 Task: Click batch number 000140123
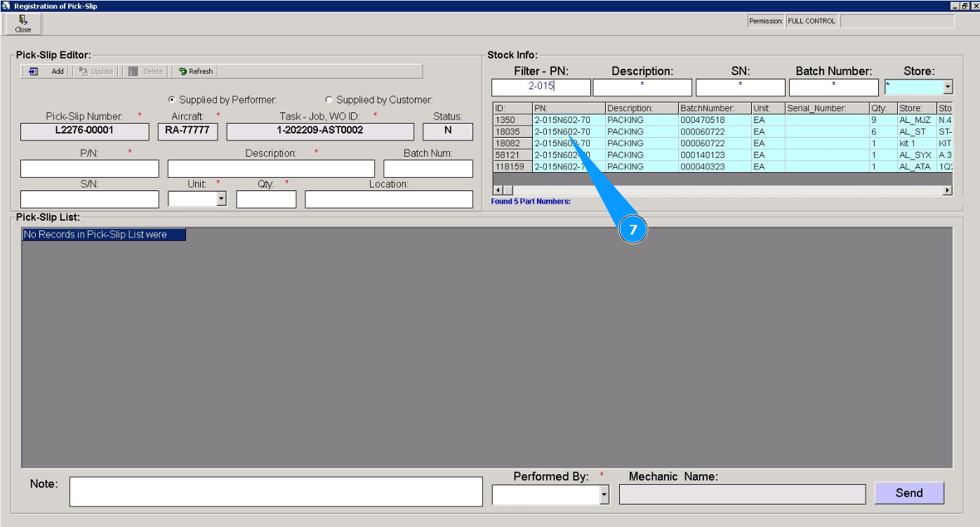point(715,155)
